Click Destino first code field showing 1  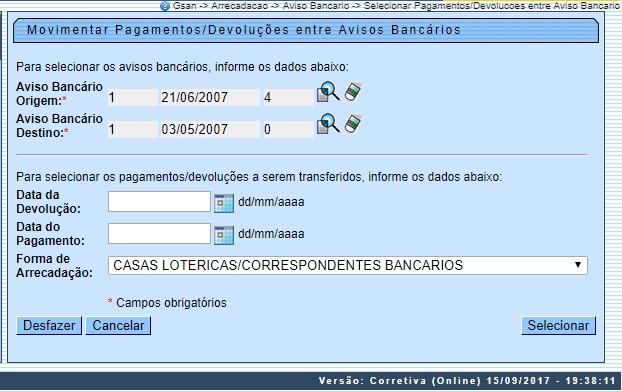pyautogui.click(x=132, y=129)
